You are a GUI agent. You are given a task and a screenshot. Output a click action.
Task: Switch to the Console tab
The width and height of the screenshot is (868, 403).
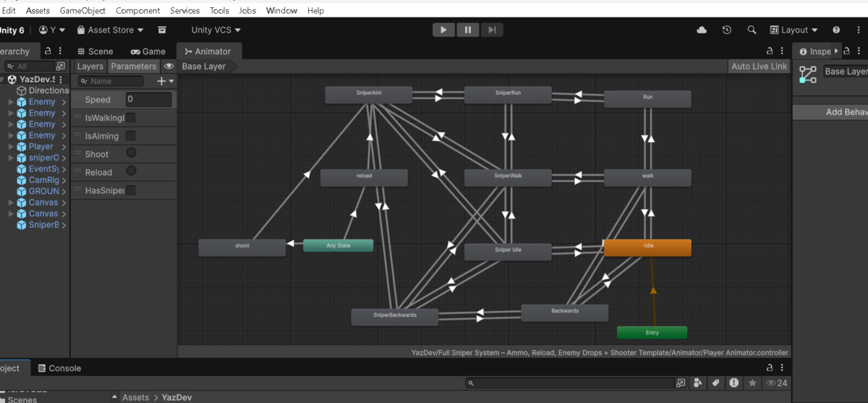pos(59,368)
